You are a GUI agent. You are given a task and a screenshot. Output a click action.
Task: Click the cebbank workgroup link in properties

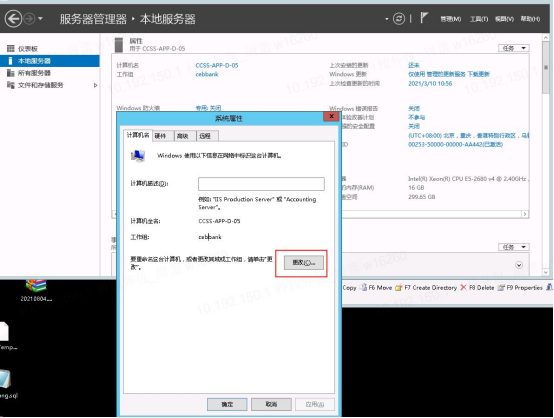(x=207, y=74)
